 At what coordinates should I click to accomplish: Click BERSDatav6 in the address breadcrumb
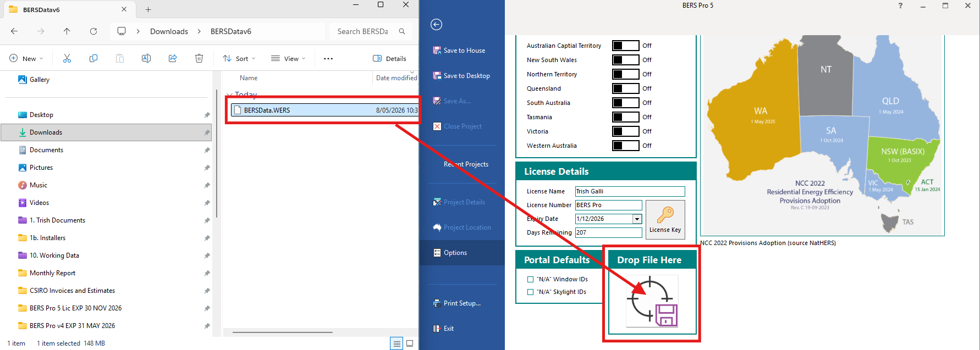click(231, 31)
